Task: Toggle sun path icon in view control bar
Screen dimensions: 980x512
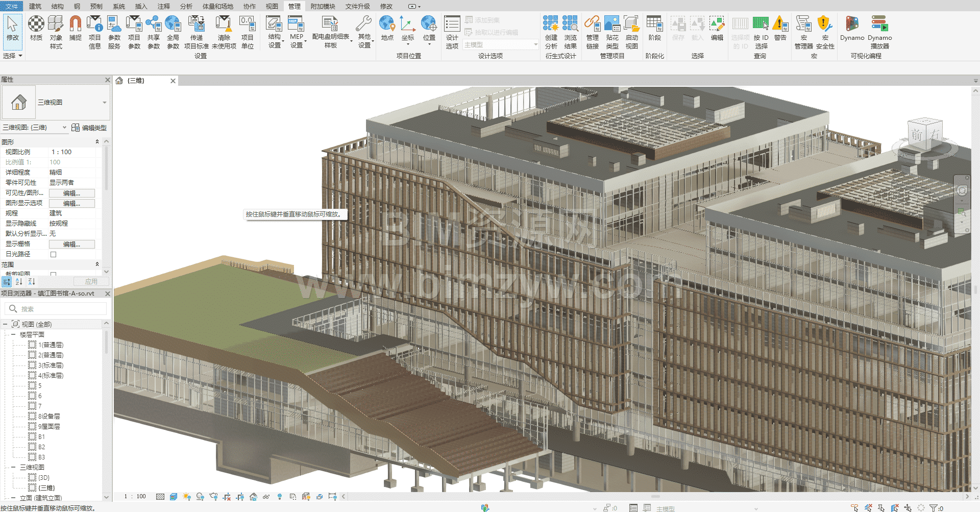Action: click(x=187, y=496)
